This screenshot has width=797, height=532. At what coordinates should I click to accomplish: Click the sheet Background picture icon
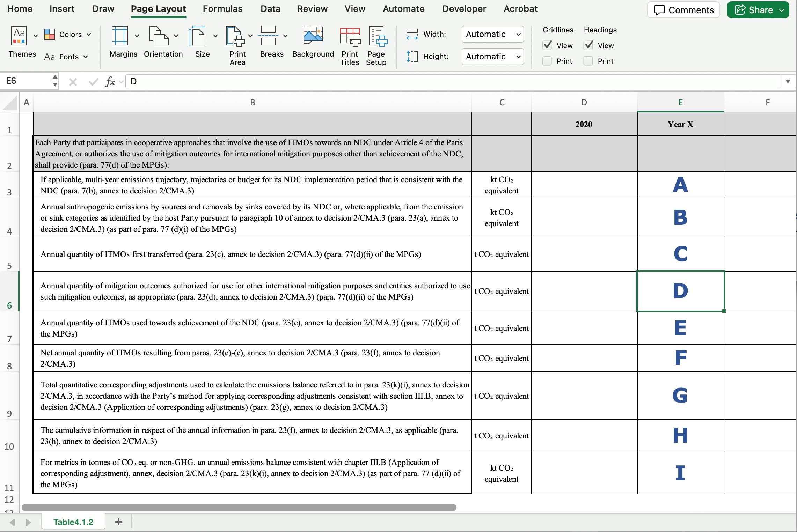click(x=313, y=36)
